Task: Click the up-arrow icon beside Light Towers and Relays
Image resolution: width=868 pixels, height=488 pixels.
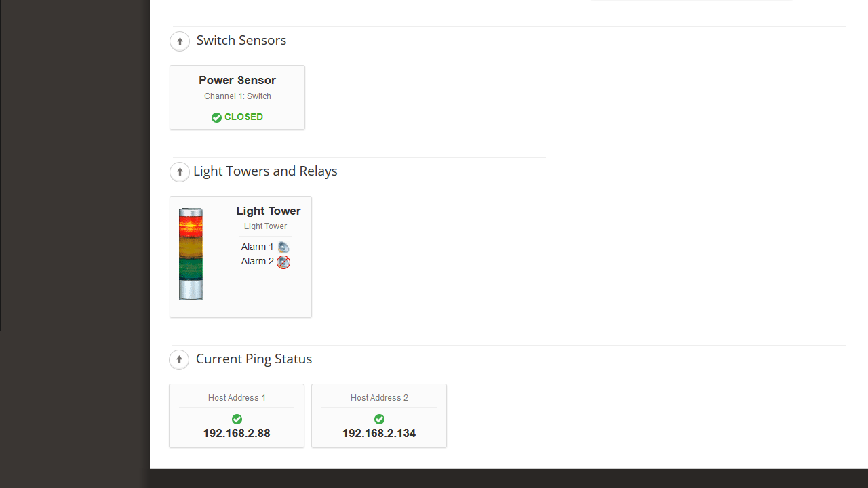Action: (x=180, y=171)
